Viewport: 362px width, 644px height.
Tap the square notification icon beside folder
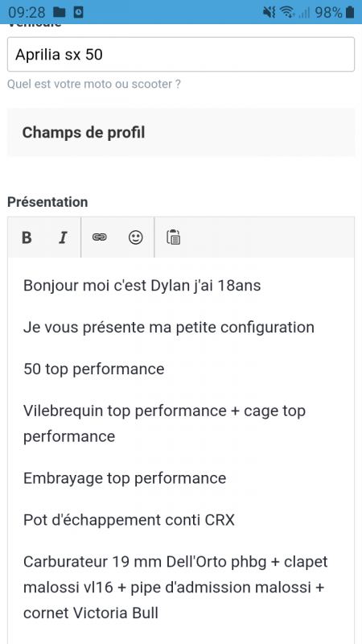click(78, 12)
